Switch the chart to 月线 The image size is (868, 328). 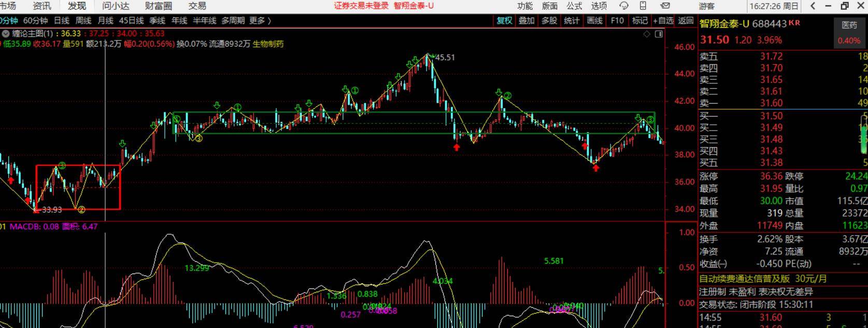106,21
